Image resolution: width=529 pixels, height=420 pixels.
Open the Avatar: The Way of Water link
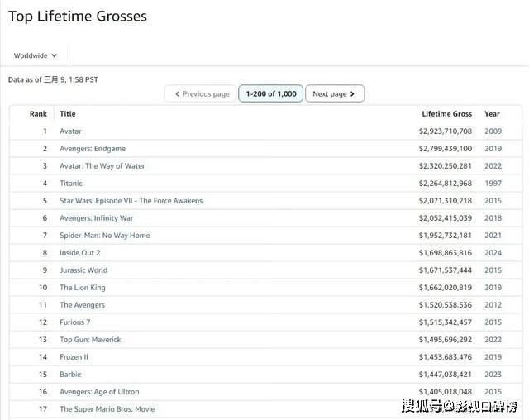(x=102, y=166)
